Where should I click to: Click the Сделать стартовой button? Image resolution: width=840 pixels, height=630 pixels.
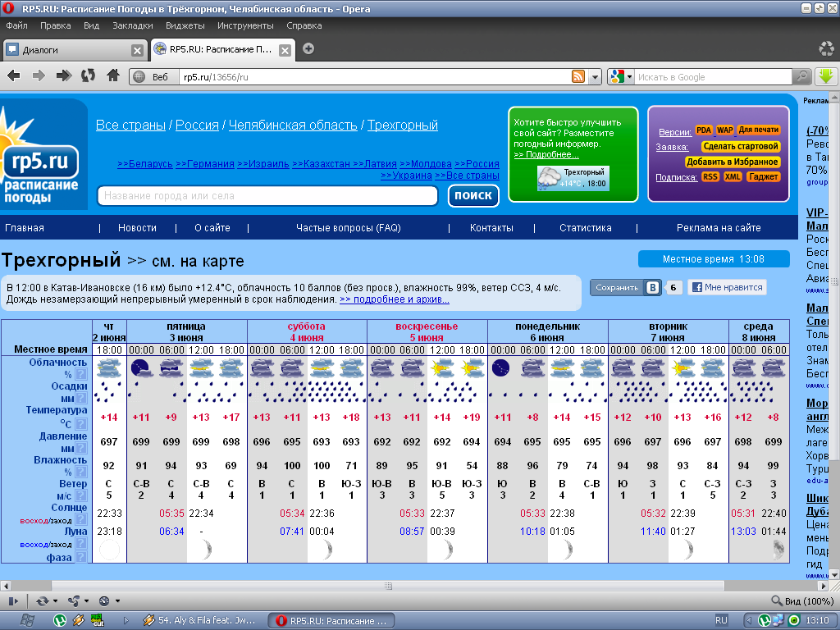[740, 146]
